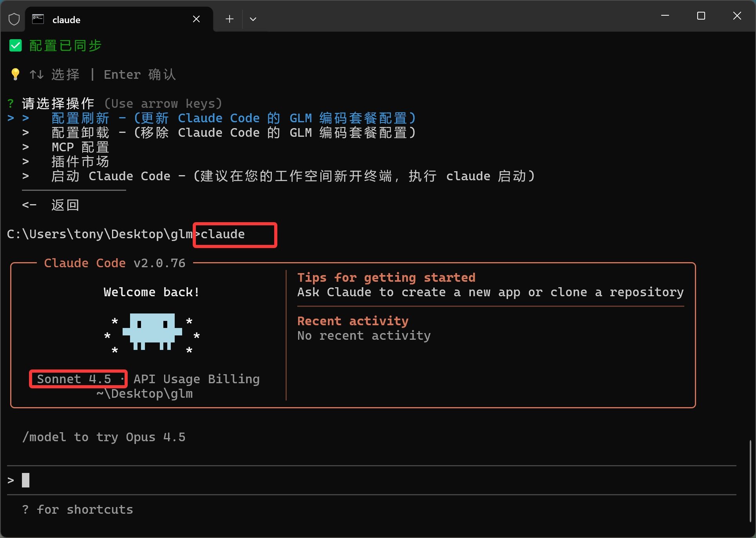756x538 pixels.
Task: Maximize the terminal window
Action: 701,16
